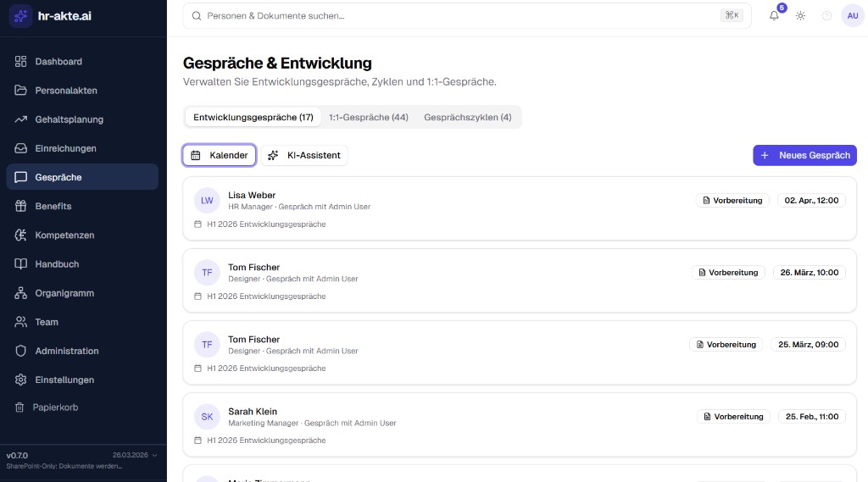Open the notifications bell icon
Screen dimensions: 868x482
tap(774, 15)
